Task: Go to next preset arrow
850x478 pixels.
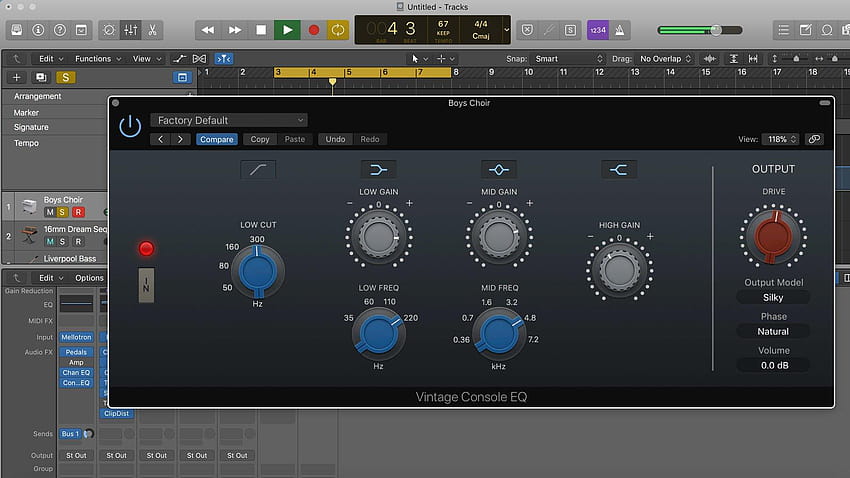Action: click(x=181, y=139)
